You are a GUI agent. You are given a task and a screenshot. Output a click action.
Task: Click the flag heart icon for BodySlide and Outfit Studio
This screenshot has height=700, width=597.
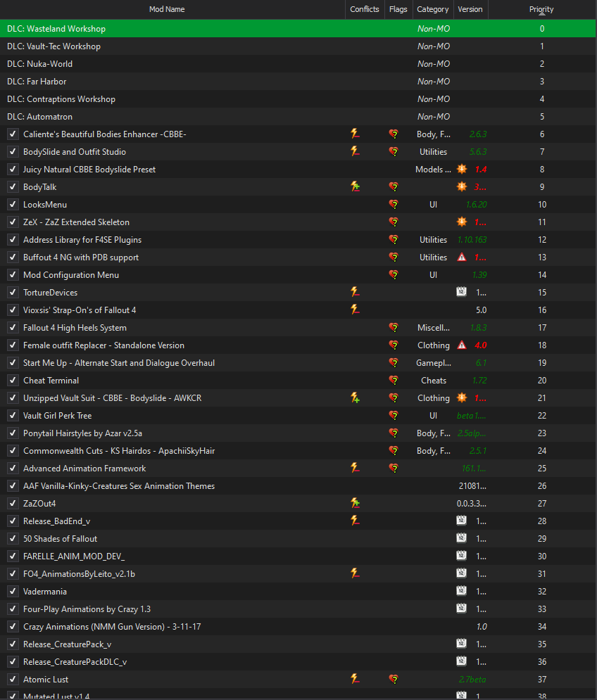394,151
